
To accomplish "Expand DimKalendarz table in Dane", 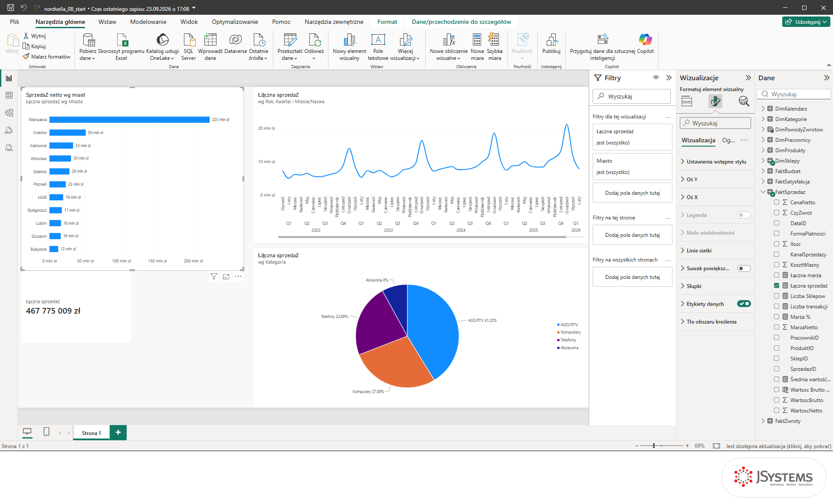I will coord(763,108).
